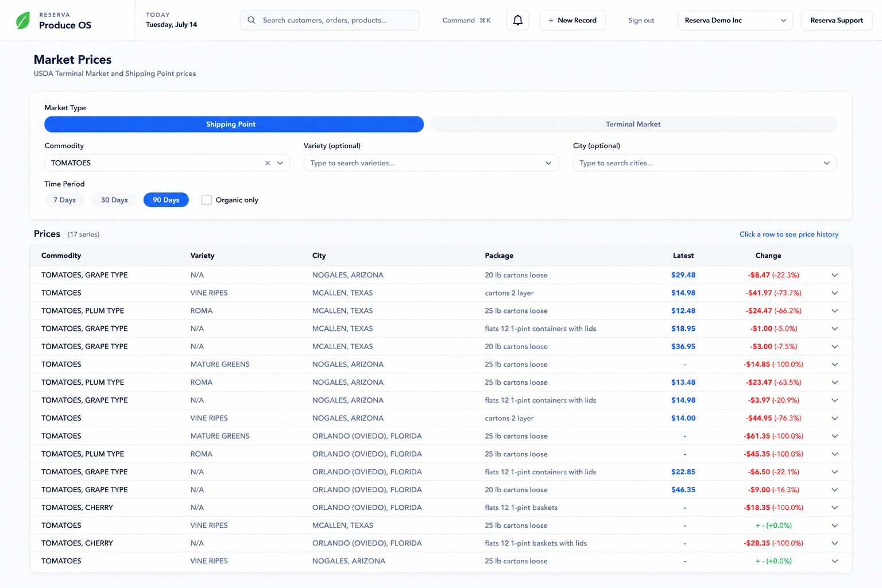Expand the Nogales mature greens row chevron
Viewport: 882px width, 588px height.
834,365
